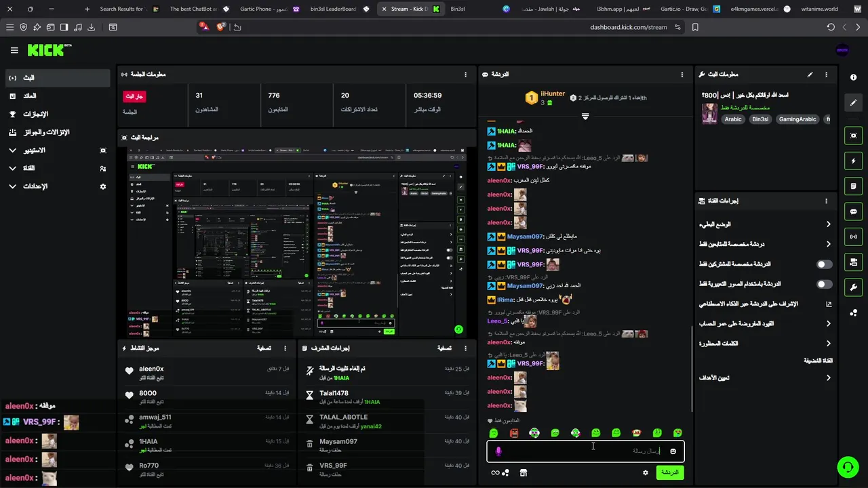
Task: Open the green headset support button
Action: point(847,467)
